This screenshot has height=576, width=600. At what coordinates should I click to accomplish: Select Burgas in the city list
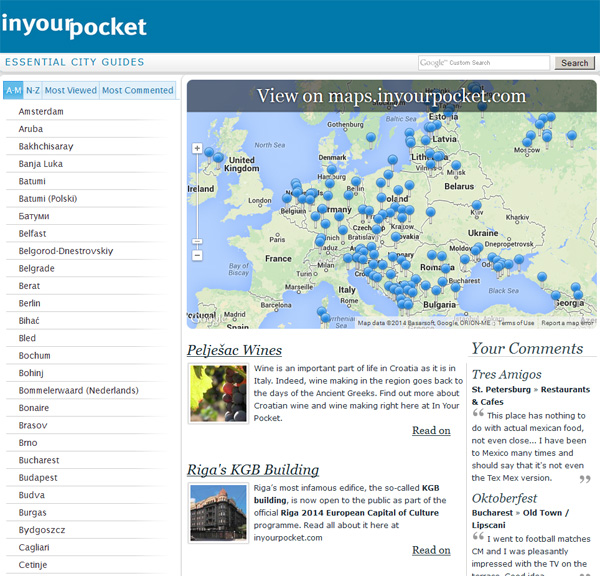coord(33,512)
